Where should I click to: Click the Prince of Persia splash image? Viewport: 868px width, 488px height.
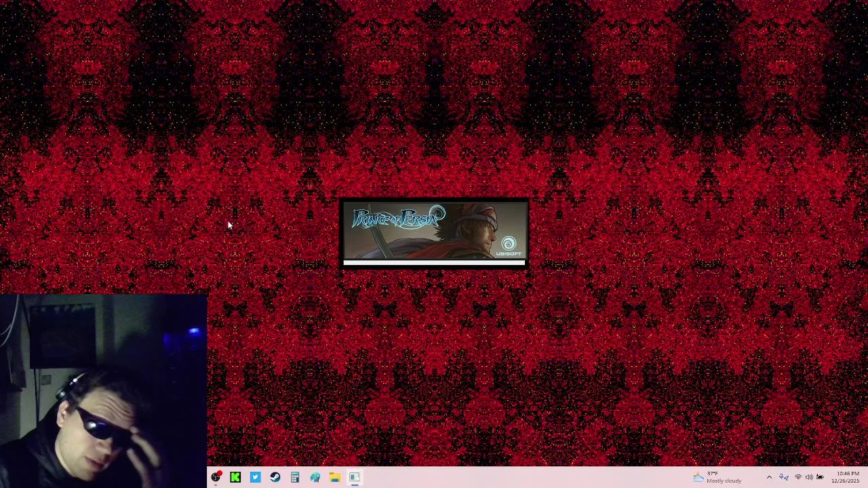coord(434,231)
